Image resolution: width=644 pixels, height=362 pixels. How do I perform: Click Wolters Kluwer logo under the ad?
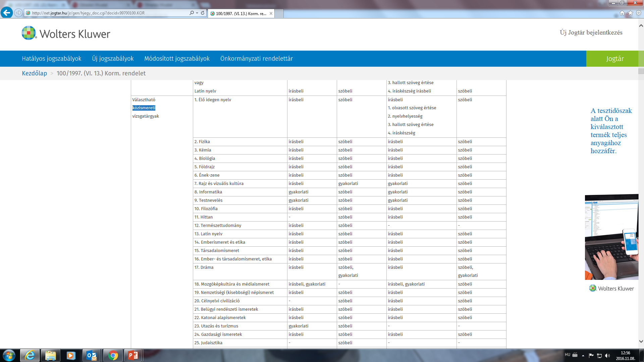pos(611,289)
